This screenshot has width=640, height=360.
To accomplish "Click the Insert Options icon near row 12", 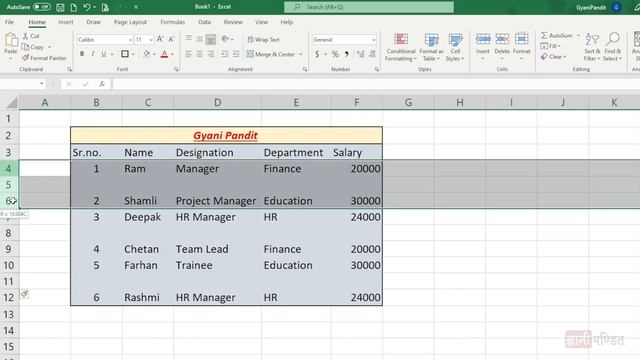I will 24,294.
